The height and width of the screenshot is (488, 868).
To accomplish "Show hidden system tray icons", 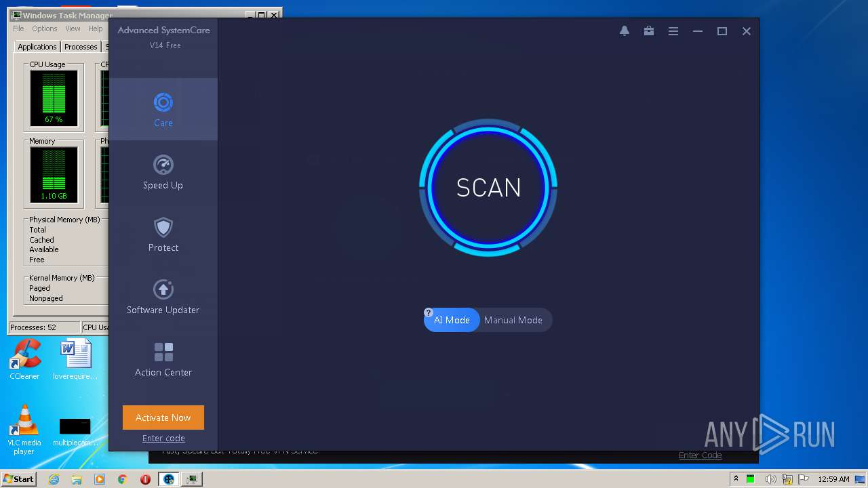I will pyautogui.click(x=736, y=479).
